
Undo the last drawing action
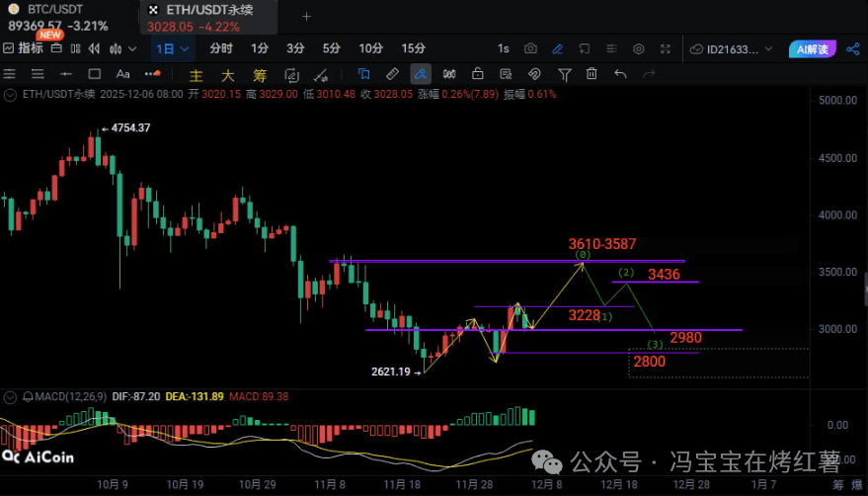click(x=620, y=74)
